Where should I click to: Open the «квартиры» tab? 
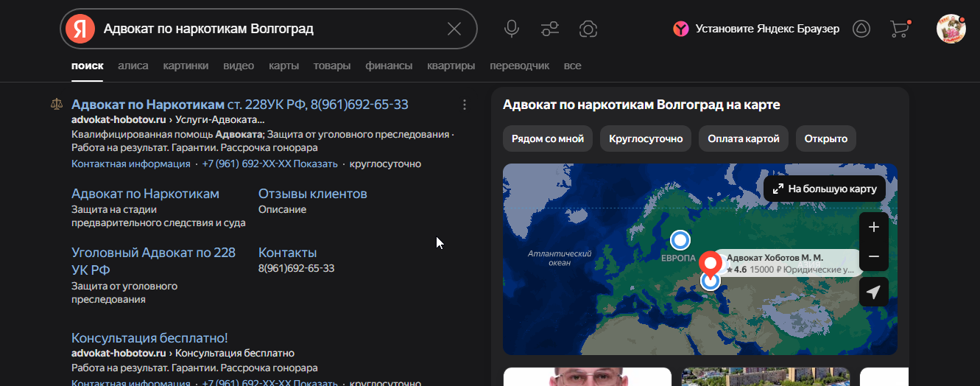(451, 66)
